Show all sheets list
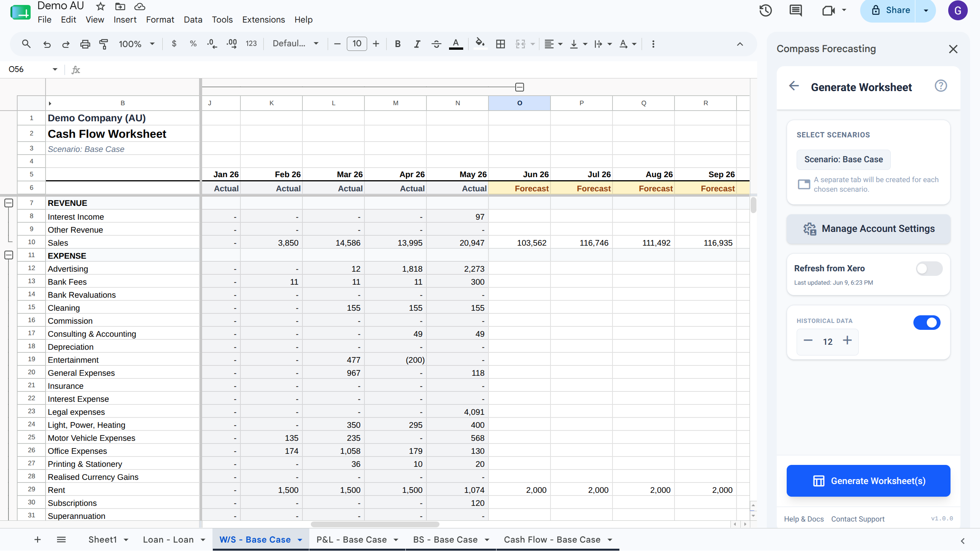The height and width of the screenshot is (551, 980). (x=61, y=540)
